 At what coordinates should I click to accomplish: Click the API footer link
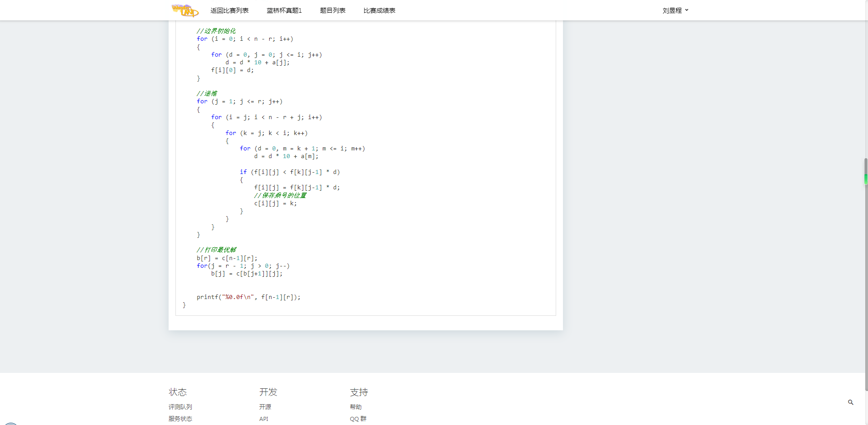point(264,419)
